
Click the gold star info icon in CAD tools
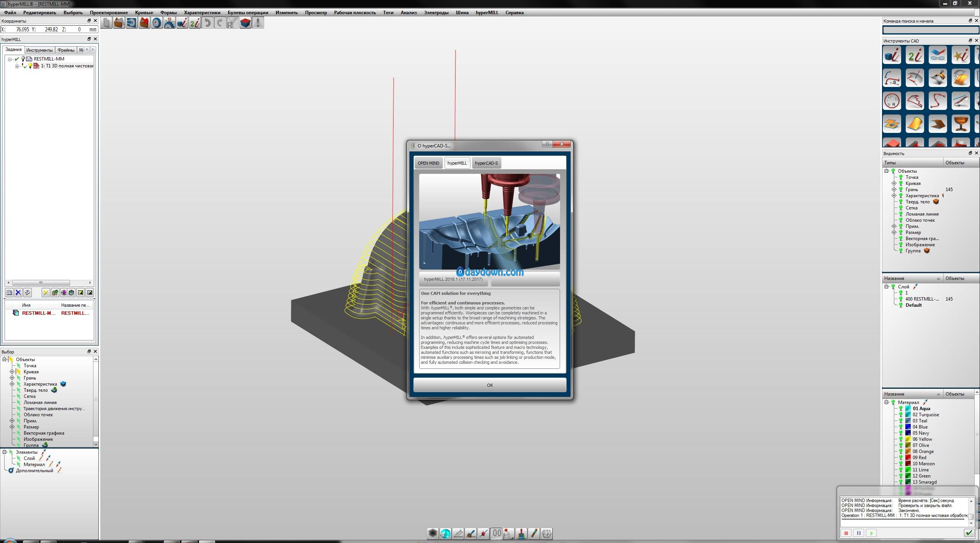pos(961,56)
